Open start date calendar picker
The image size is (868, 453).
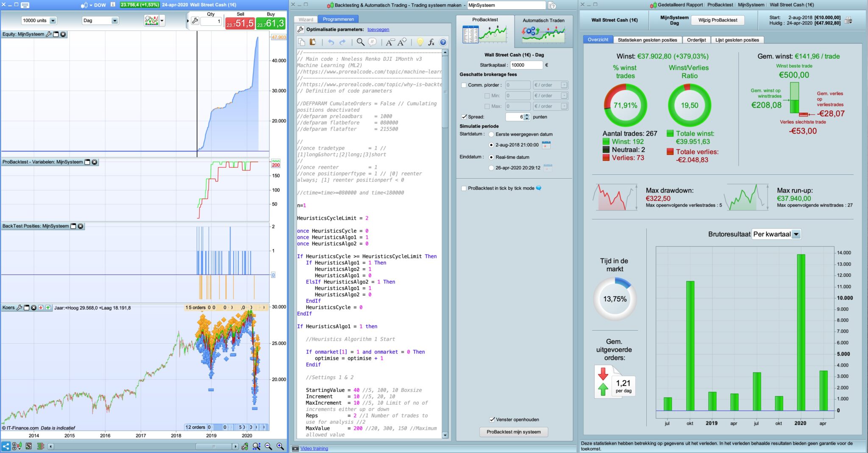coord(546,145)
